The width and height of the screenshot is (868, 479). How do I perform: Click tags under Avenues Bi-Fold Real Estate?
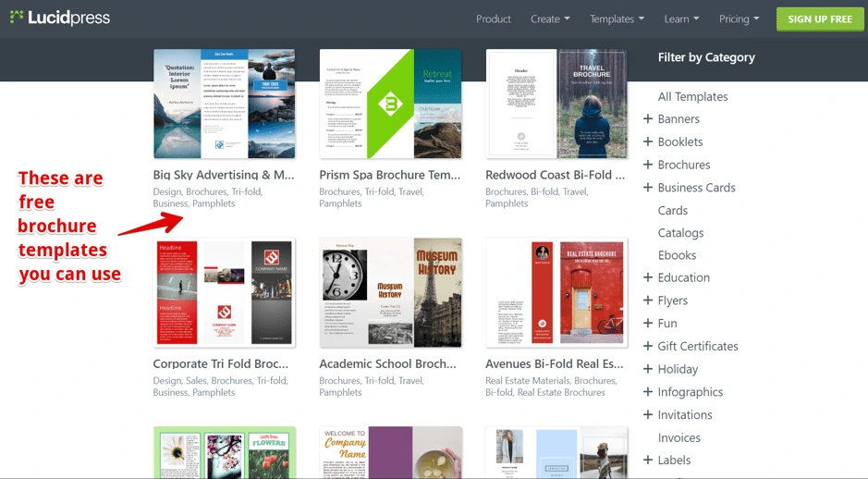pos(551,387)
